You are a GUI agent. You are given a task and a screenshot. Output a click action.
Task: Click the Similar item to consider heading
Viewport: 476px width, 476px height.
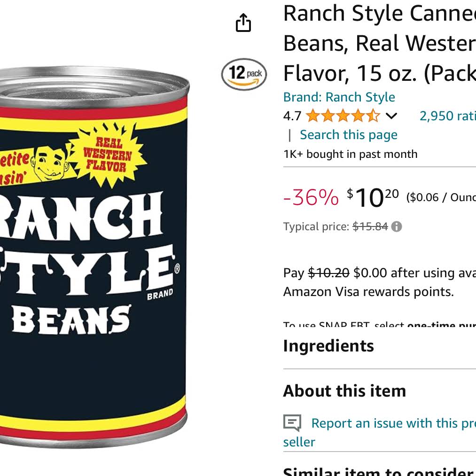pyautogui.click(x=380, y=471)
